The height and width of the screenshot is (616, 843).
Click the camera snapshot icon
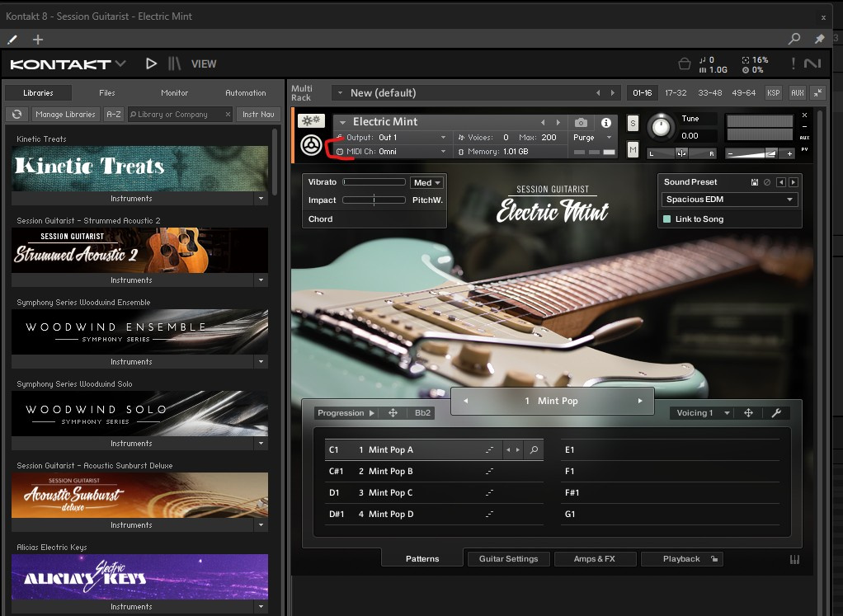(x=581, y=123)
